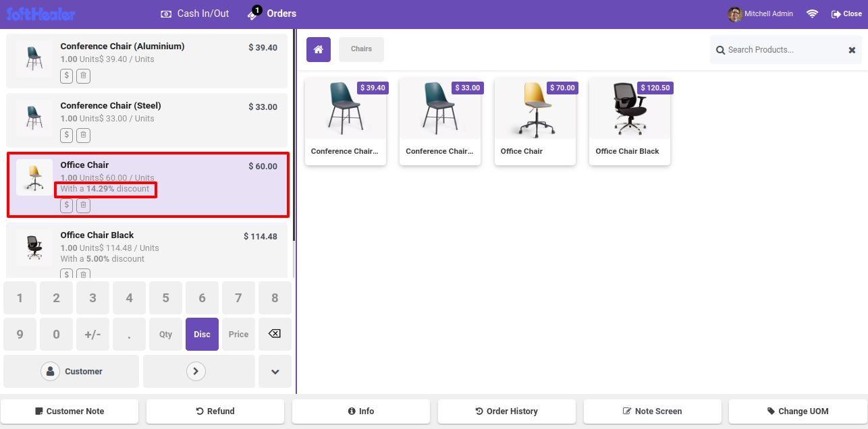Go to home product category
This screenshot has height=429, width=868.
[319, 49]
